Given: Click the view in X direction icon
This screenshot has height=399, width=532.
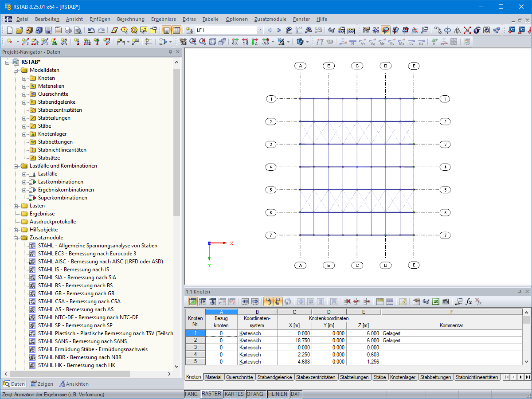Looking at the screenshot, I should pyautogui.click(x=235, y=42).
